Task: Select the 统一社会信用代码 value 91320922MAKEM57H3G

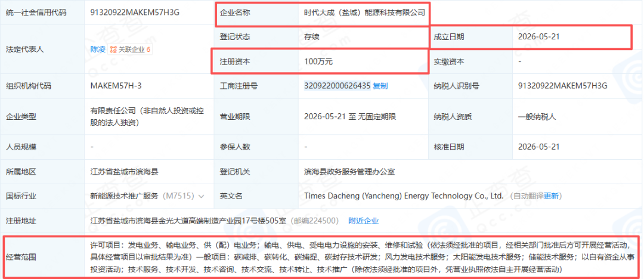Action: tap(135, 13)
